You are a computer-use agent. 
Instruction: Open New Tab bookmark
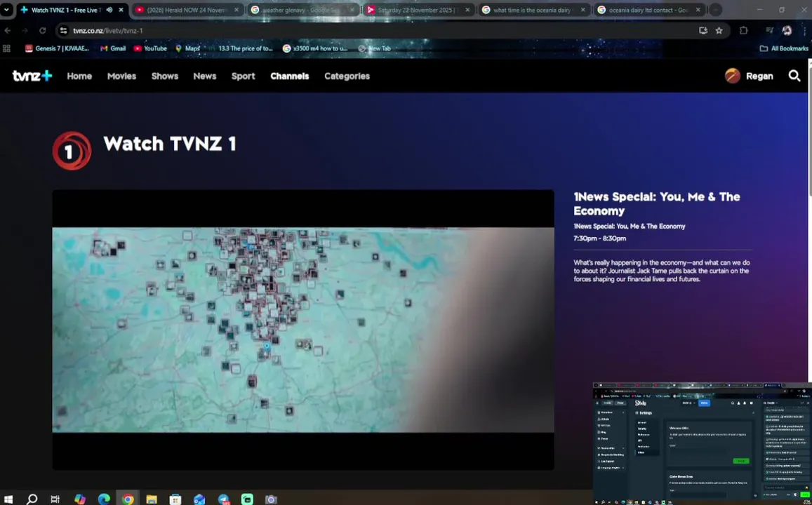[374, 48]
